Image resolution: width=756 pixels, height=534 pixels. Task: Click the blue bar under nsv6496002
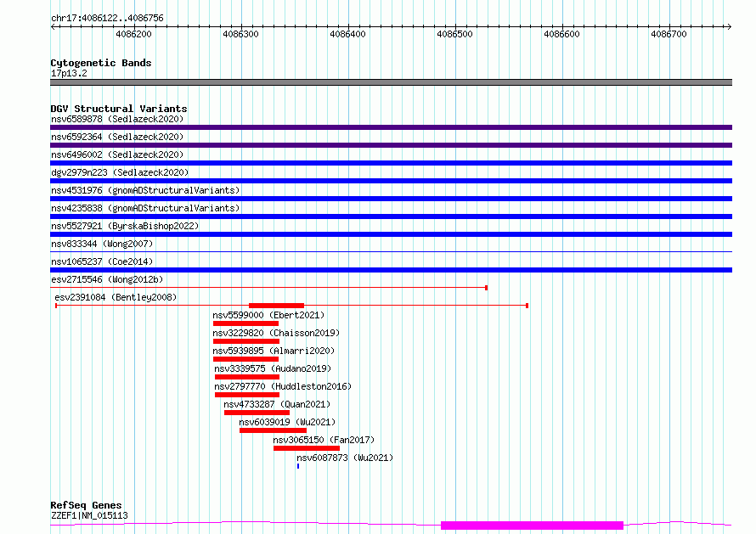[391, 163]
